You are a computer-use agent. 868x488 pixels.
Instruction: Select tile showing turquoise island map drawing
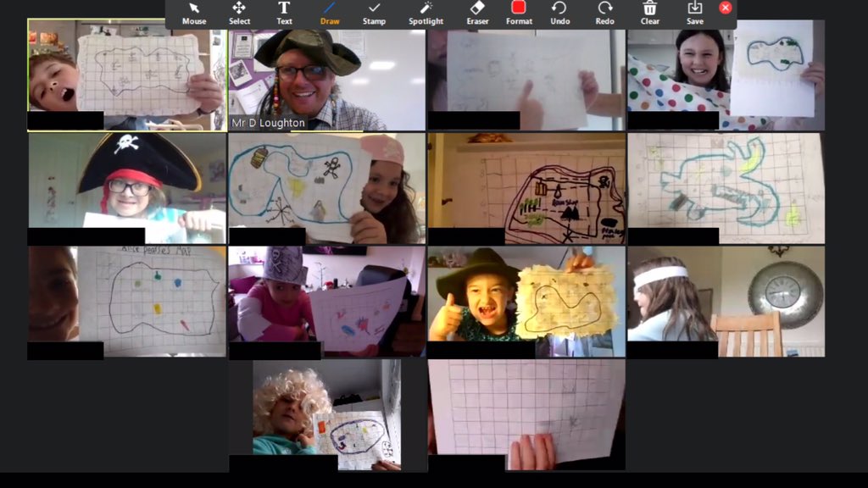(x=726, y=188)
